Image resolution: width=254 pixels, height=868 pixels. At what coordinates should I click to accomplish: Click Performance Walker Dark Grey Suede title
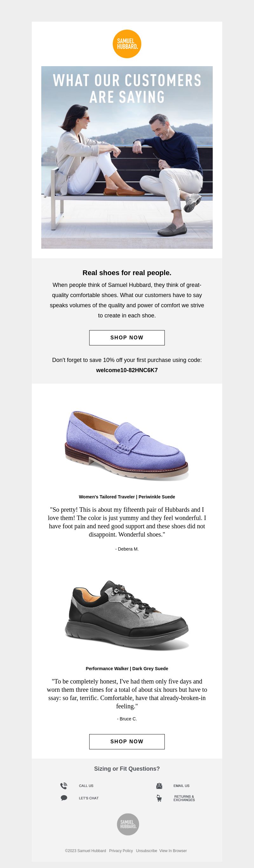point(127,669)
